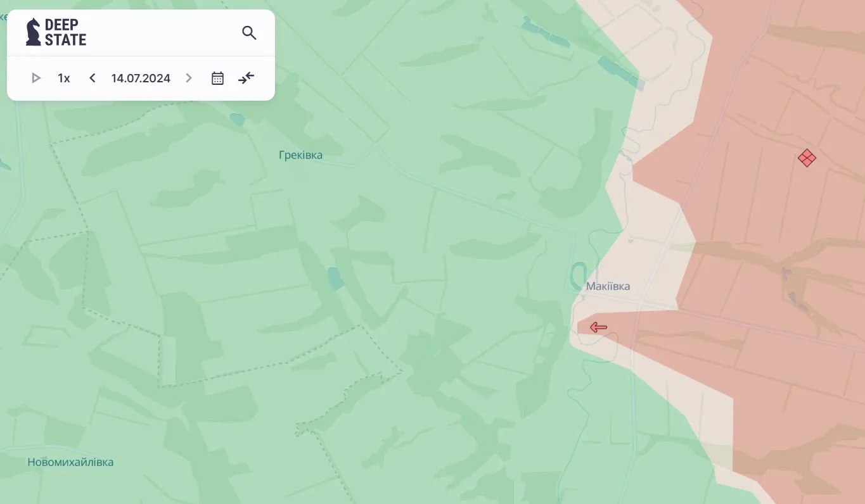865x504 pixels.
Task: Go to the previous date
Action: tap(93, 78)
